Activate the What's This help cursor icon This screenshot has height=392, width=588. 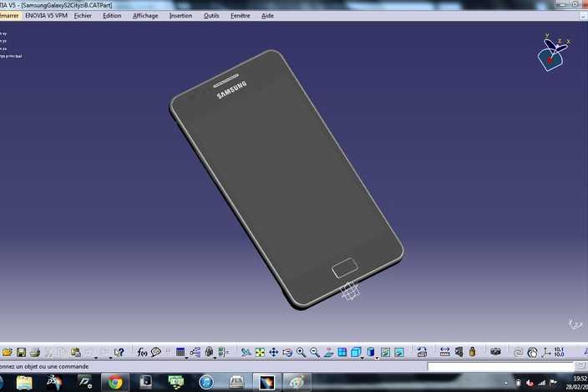pos(119,352)
